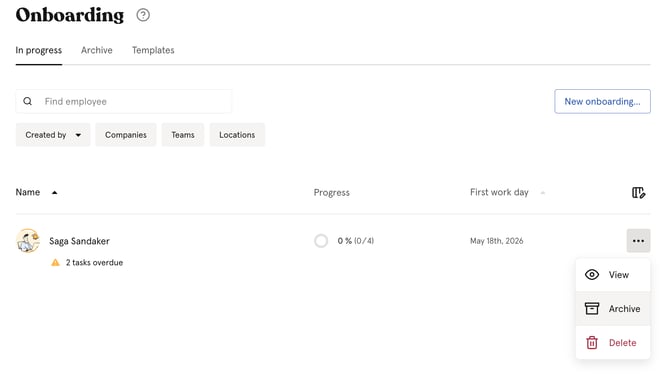Screen dimensions: 670x374
Task: Open the Locations filter
Action: 237,135
